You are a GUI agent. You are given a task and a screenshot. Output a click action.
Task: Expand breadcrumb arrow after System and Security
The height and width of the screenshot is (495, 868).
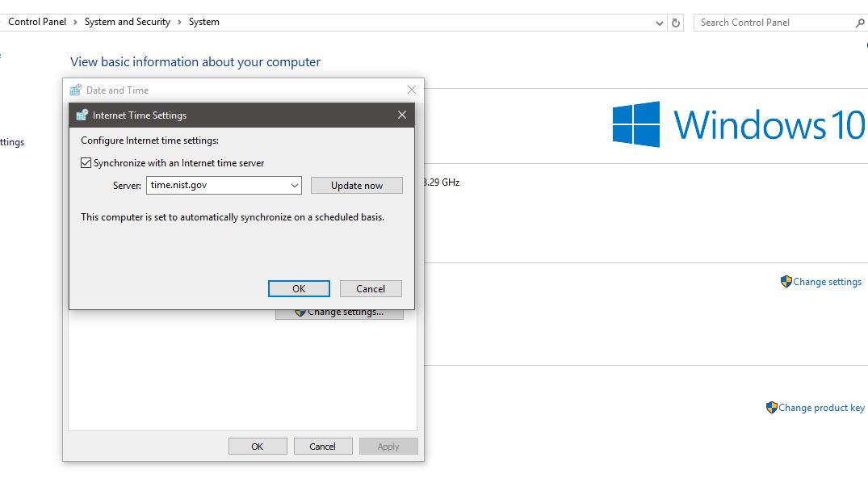tap(179, 22)
